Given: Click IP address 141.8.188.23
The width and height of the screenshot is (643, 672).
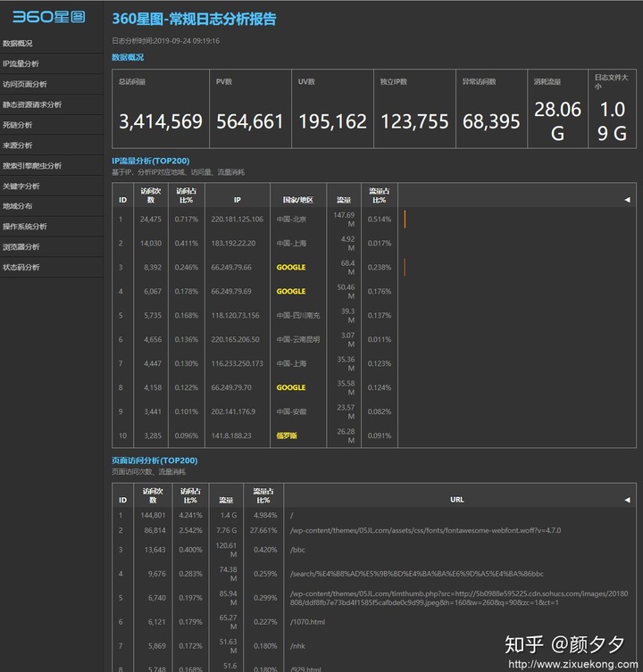Looking at the screenshot, I should click(x=231, y=436).
